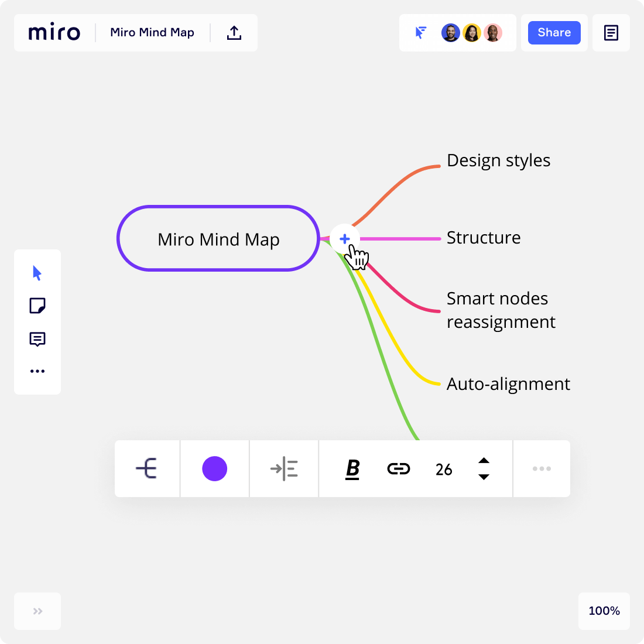Click the plus add-node button
This screenshot has width=644, height=644.
(x=345, y=239)
